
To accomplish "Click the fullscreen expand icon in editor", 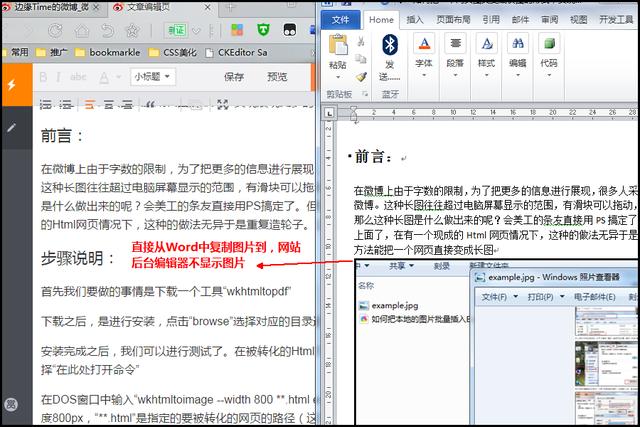I will [223, 105].
